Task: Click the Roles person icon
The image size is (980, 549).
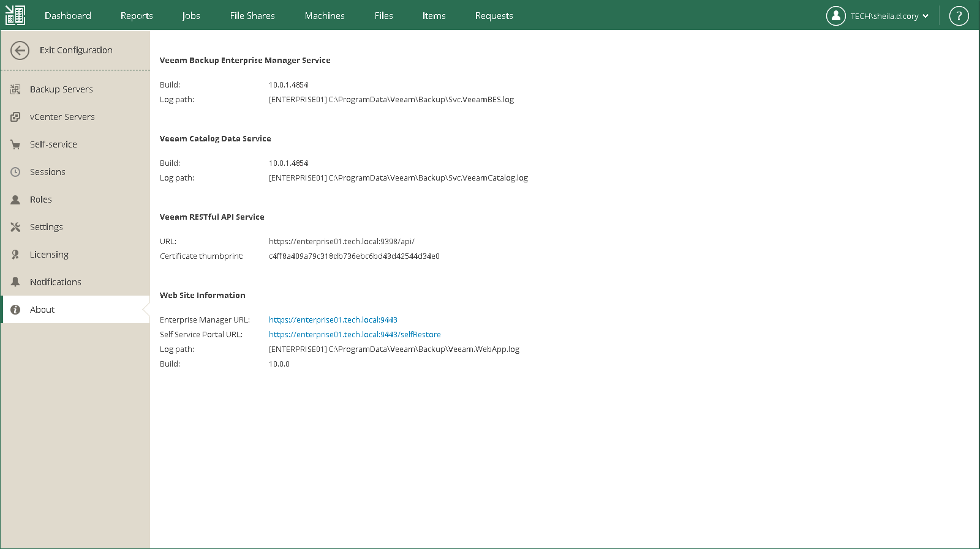Action: click(15, 200)
